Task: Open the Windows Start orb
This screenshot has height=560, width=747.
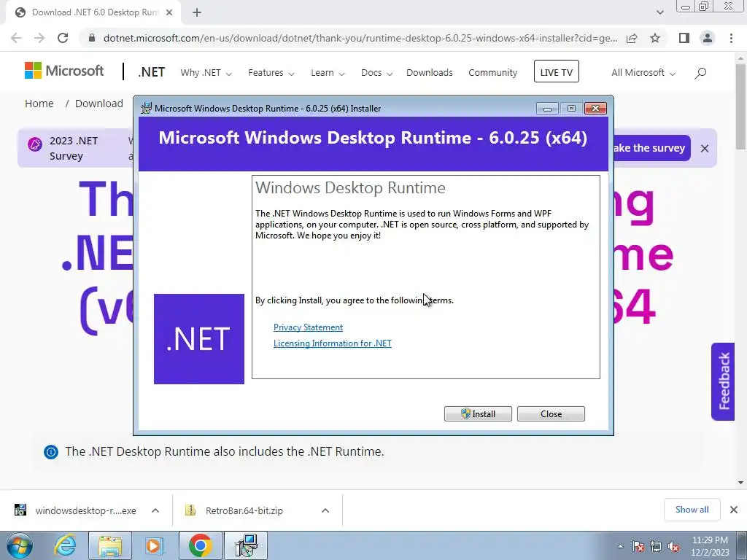Action: 19,545
